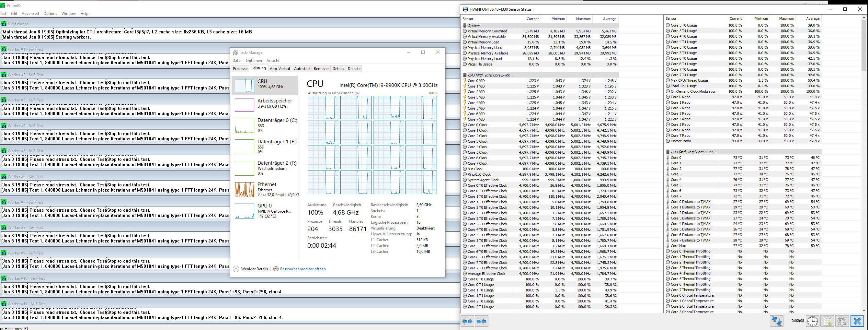Open the Prime95 Help menu

tap(84, 14)
